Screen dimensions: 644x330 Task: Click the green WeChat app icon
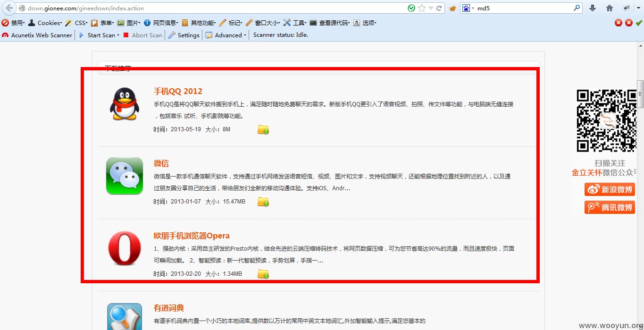pyautogui.click(x=125, y=176)
